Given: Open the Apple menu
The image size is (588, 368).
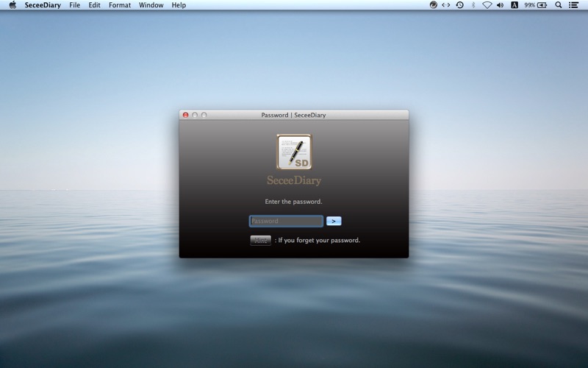Looking at the screenshot, I should 12,5.
